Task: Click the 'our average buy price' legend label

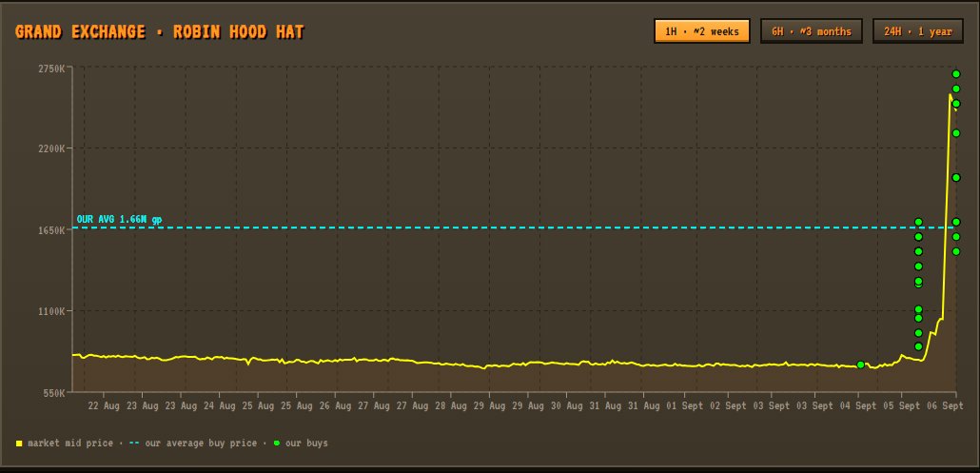Action: pyautogui.click(x=201, y=443)
